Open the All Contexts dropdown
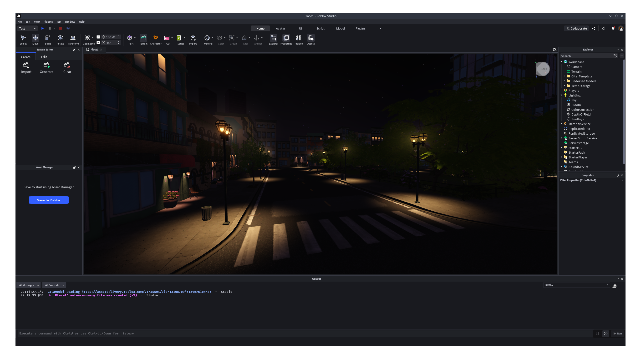This screenshot has height=364, width=641. pos(54,285)
